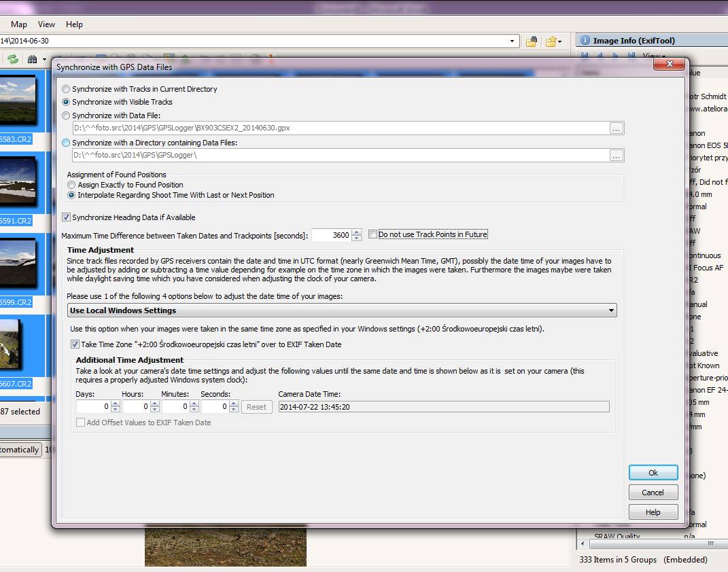Click the browse folder icon beside path bar
The height and width of the screenshot is (572, 728).
(532, 41)
